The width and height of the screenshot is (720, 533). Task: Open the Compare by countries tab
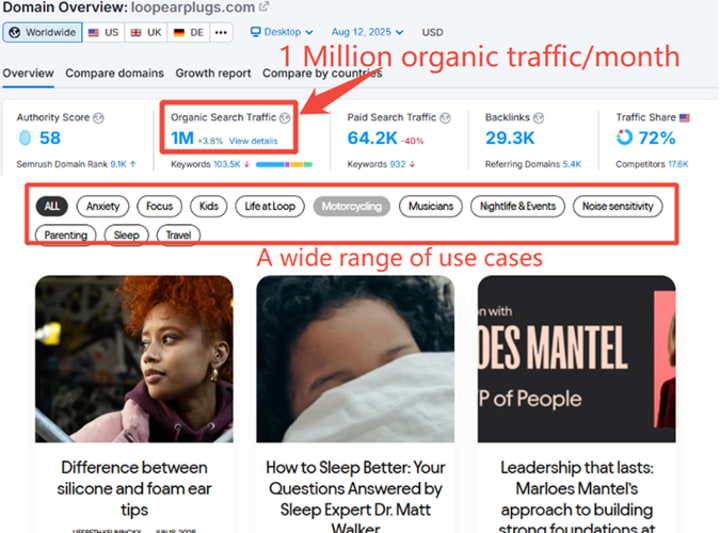[x=322, y=73]
